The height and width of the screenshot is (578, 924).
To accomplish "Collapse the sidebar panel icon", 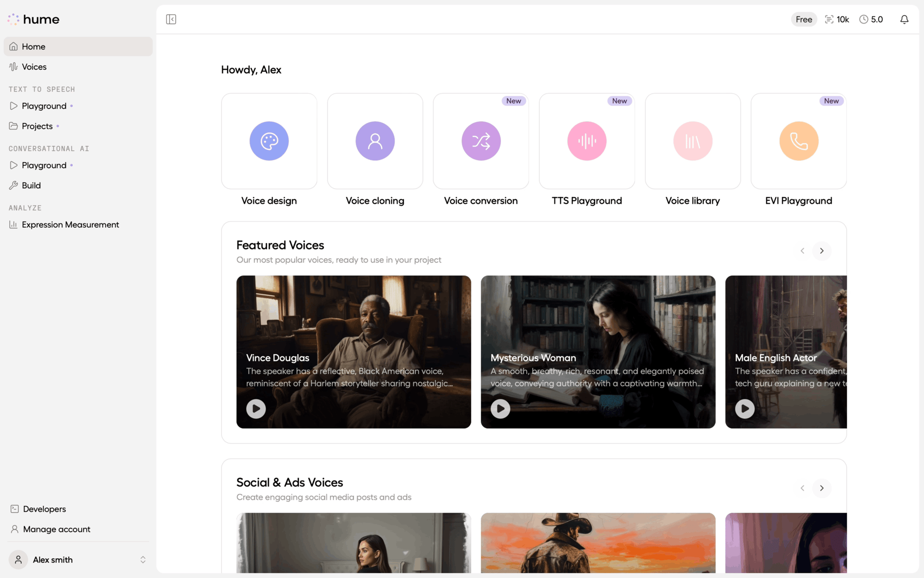I will [x=171, y=19].
